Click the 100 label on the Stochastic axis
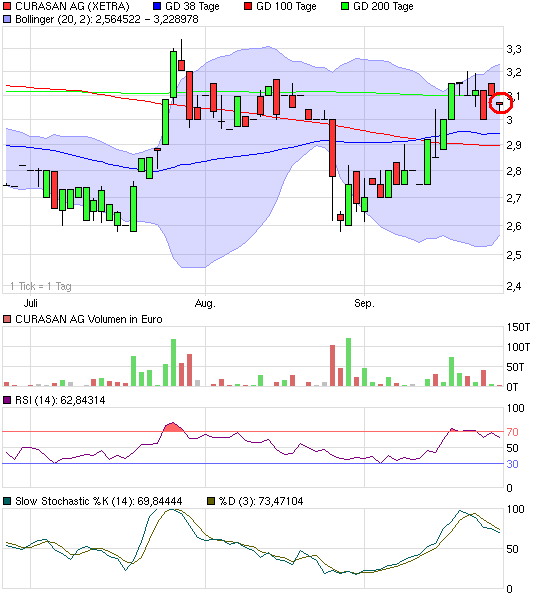 (x=515, y=509)
